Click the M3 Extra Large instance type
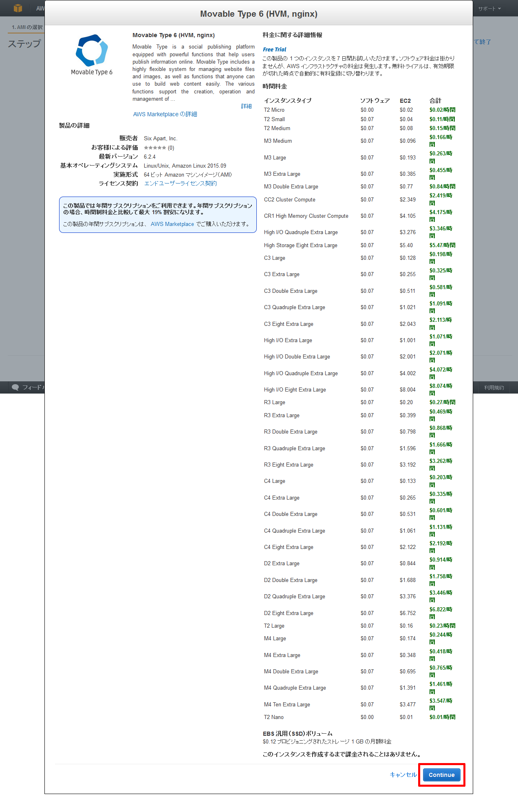Viewport: 518px width, 812px height. click(282, 174)
